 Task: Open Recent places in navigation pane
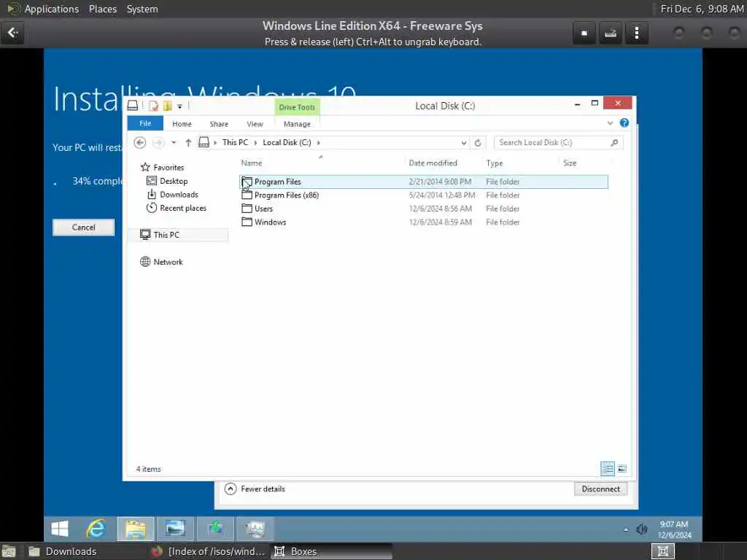pyautogui.click(x=177, y=208)
